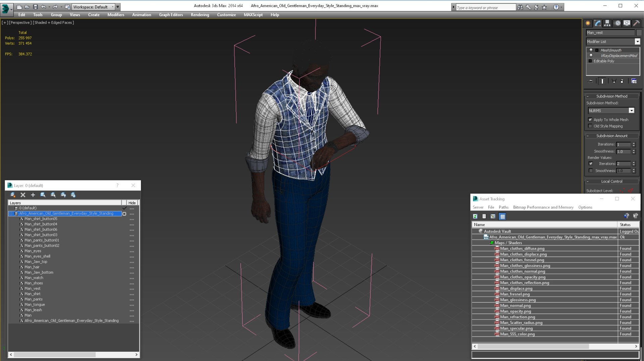Open the Display command panel tab
This screenshot has height=361, width=644.
[x=627, y=23]
